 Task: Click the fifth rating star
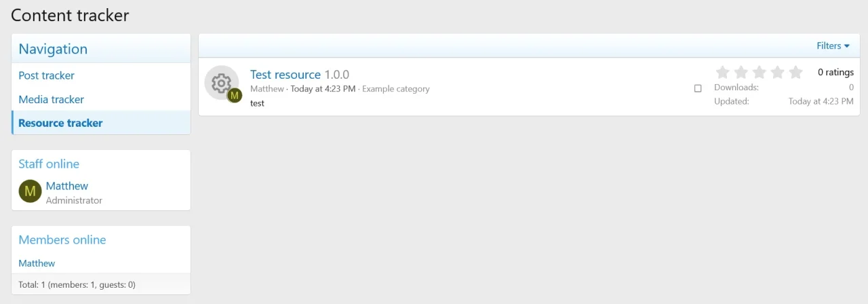click(x=796, y=72)
